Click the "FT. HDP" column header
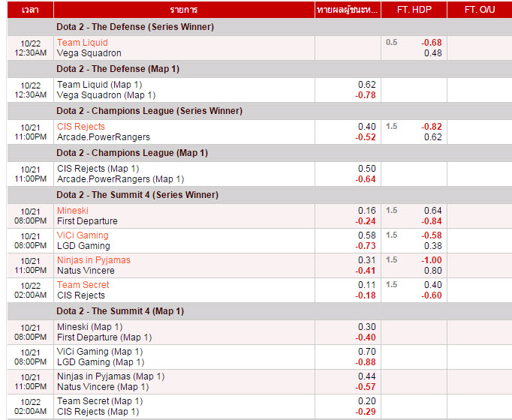Viewport: 512px width, 420px height. pyautogui.click(x=414, y=10)
